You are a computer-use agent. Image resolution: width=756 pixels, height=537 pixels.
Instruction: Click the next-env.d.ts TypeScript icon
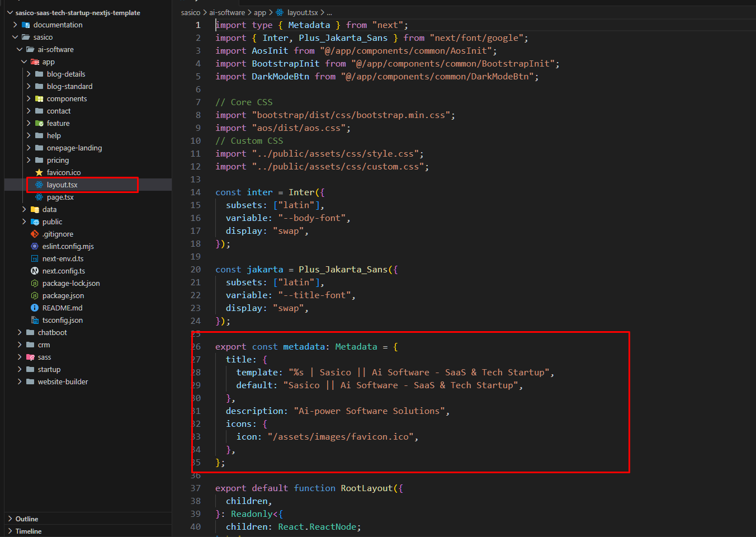[x=35, y=258]
